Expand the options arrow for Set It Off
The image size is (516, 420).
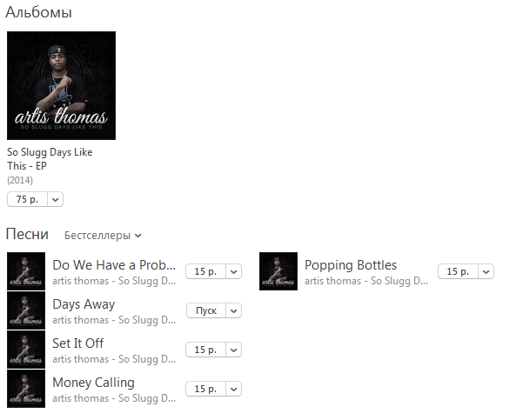[x=234, y=350]
